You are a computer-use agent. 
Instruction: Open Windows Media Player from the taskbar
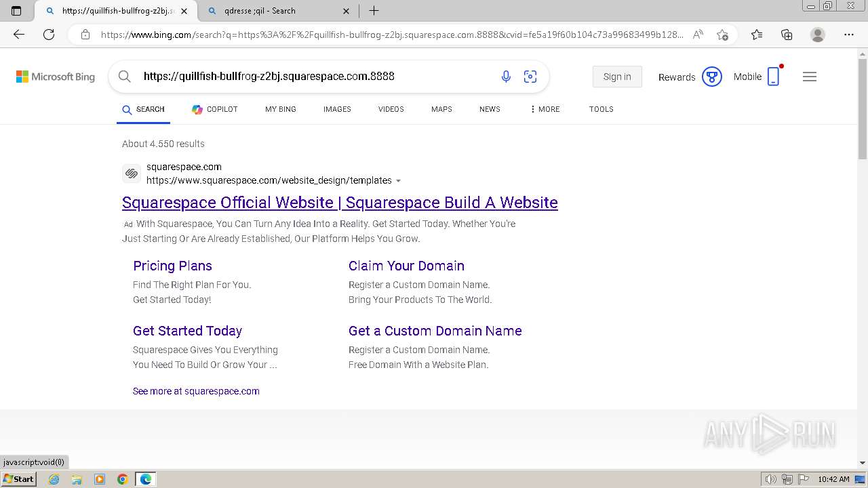(100, 479)
